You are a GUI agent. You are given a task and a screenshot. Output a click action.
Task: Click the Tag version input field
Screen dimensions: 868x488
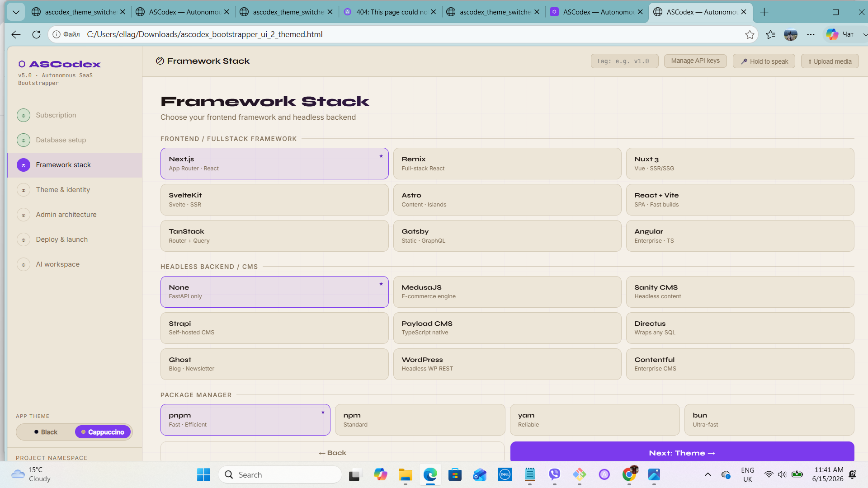click(624, 61)
